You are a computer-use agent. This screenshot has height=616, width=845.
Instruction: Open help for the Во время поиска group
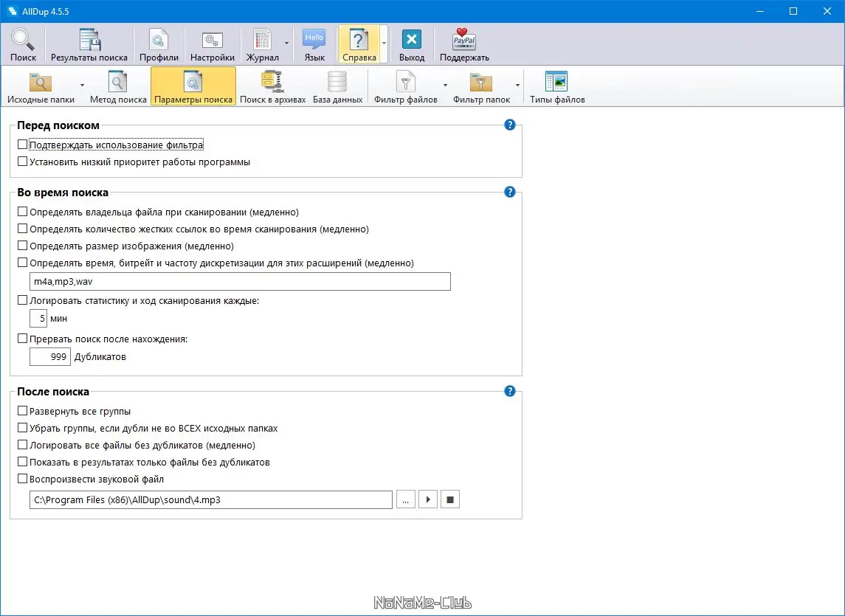pyautogui.click(x=510, y=193)
